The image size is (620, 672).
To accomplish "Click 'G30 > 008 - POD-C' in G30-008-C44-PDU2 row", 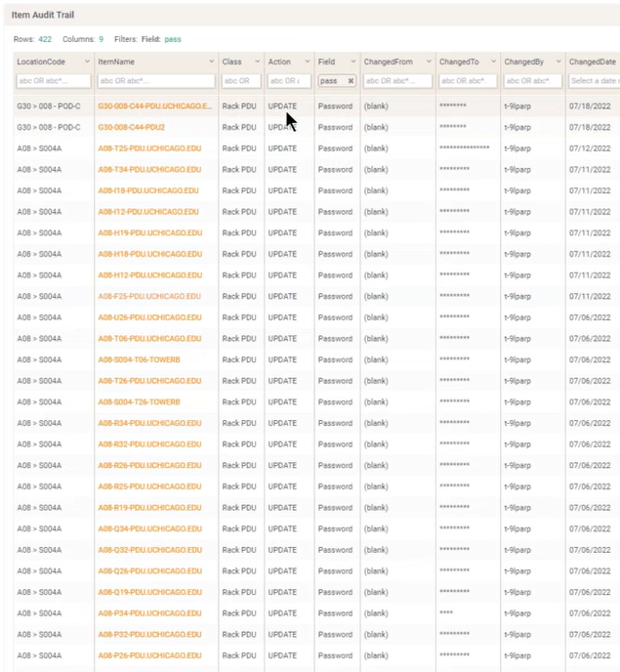I will 49,127.
